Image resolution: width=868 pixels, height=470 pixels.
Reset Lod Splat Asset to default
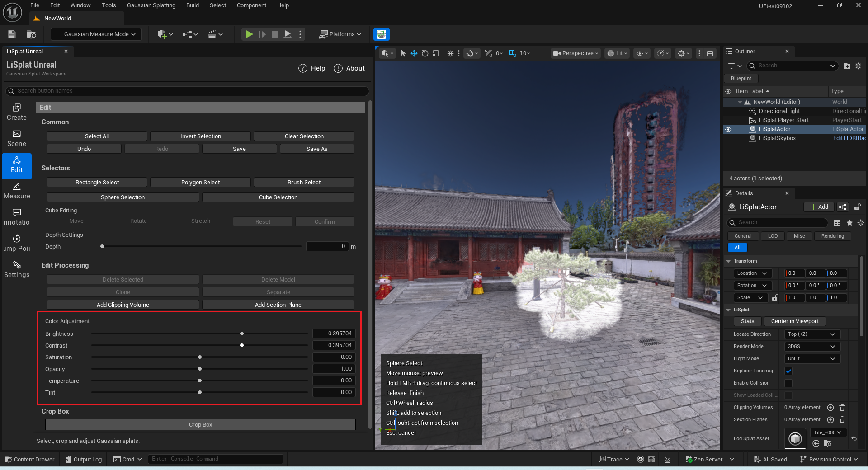854,438
